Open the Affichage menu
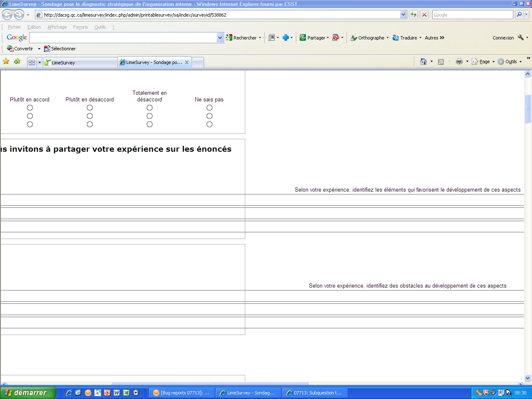The height and width of the screenshot is (399, 532). pyautogui.click(x=57, y=27)
